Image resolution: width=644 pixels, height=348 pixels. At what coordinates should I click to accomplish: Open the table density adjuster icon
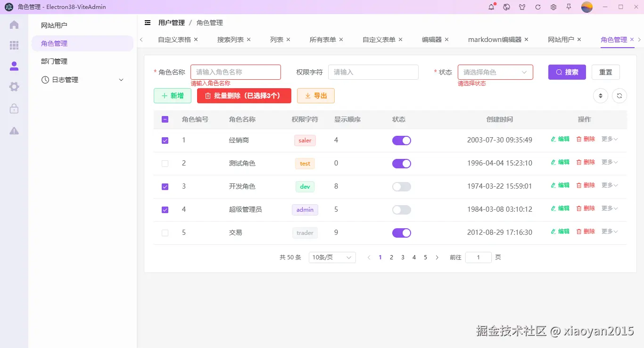click(x=600, y=95)
